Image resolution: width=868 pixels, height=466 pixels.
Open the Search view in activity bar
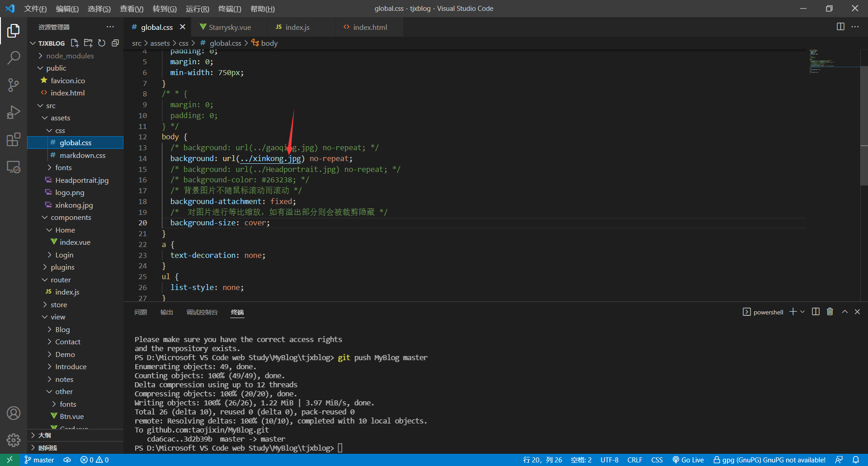(x=14, y=57)
